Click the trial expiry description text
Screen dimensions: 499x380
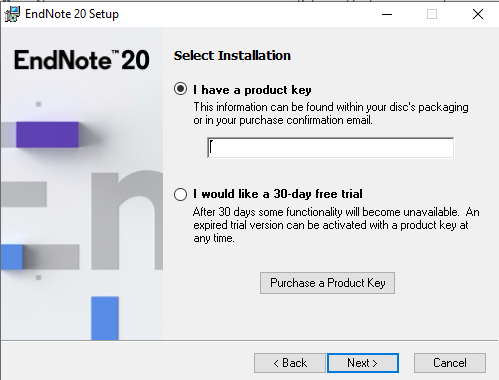point(336,225)
